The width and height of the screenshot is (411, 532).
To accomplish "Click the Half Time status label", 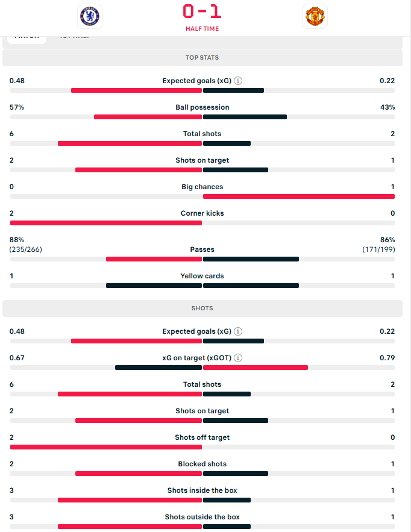I will 202,28.
